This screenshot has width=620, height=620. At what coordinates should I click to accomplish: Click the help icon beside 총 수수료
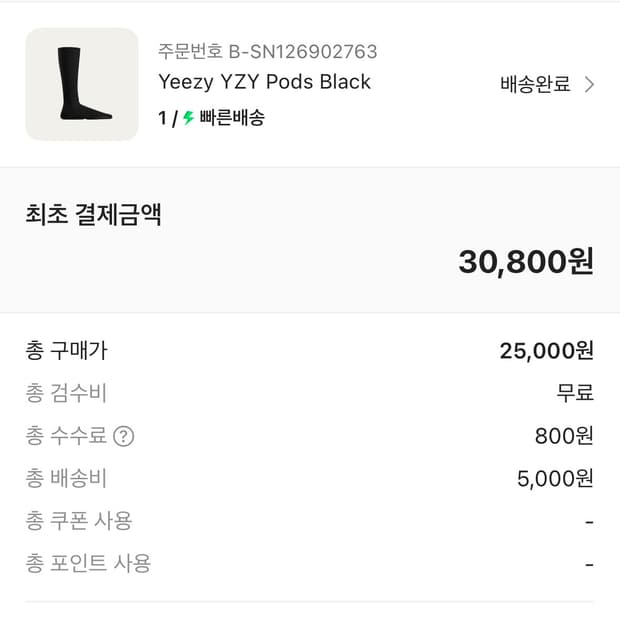[x=123, y=436]
